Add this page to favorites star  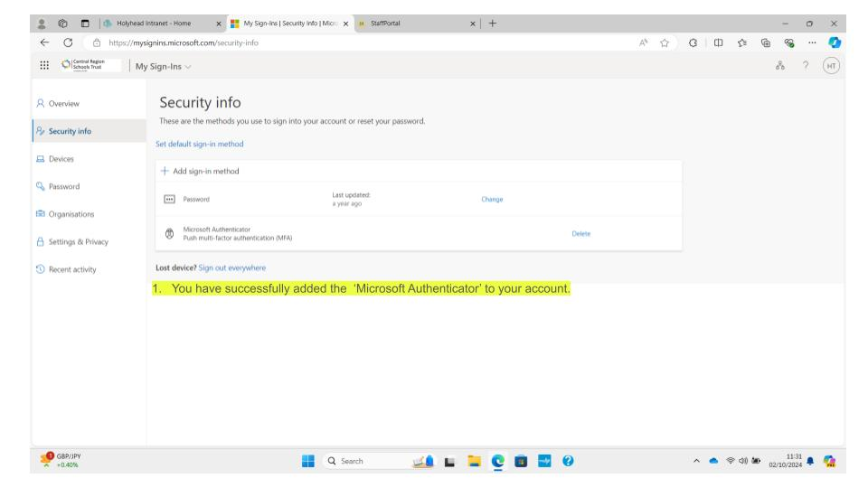click(665, 42)
